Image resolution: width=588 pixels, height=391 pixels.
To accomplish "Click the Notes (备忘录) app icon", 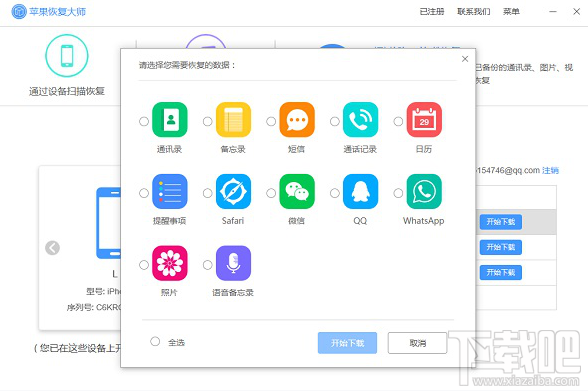I will pyautogui.click(x=233, y=120).
